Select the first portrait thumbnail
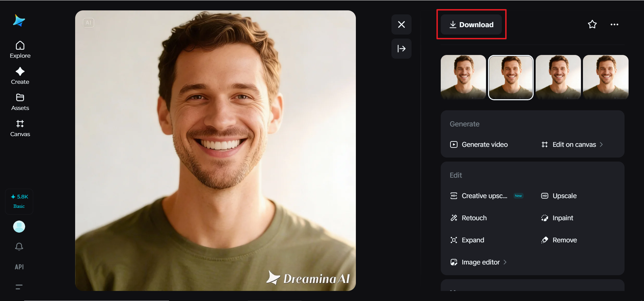 pos(463,77)
